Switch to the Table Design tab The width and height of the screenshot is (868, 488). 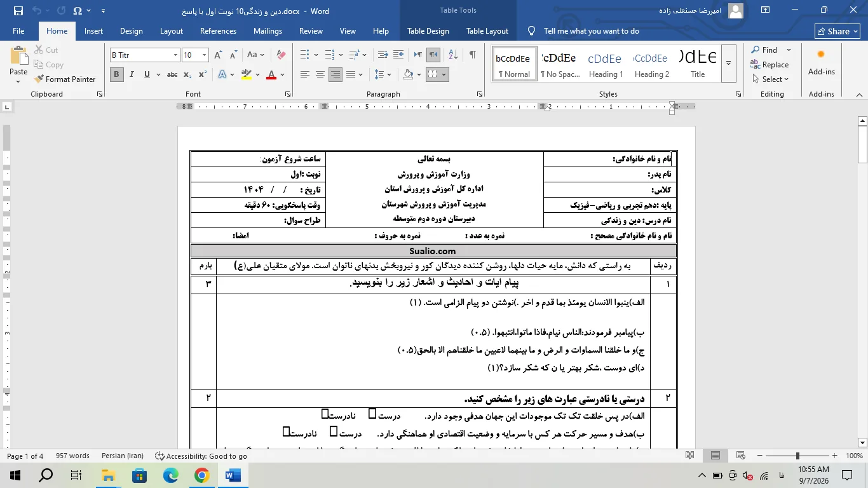click(428, 31)
